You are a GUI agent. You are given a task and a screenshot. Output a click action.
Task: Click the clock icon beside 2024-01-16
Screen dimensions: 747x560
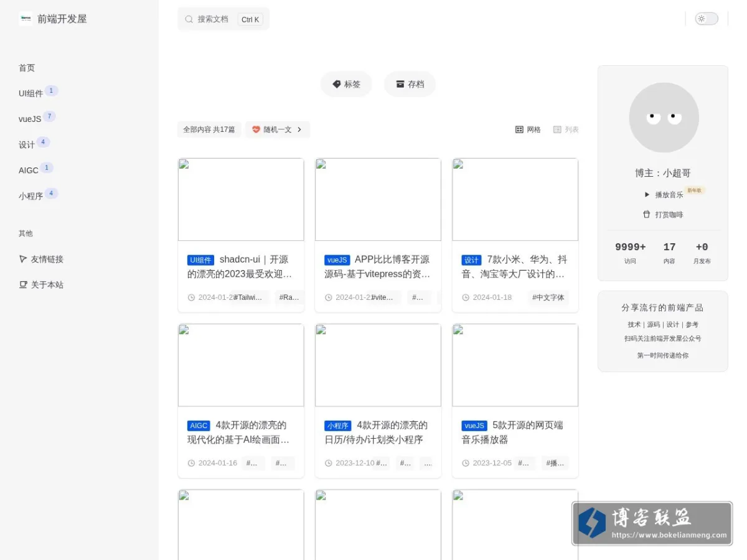[191, 463]
